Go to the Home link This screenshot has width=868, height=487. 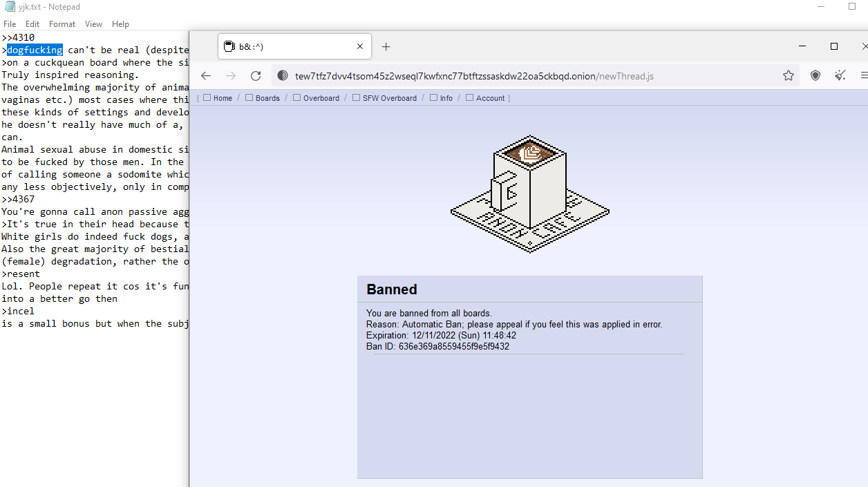[x=223, y=98]
